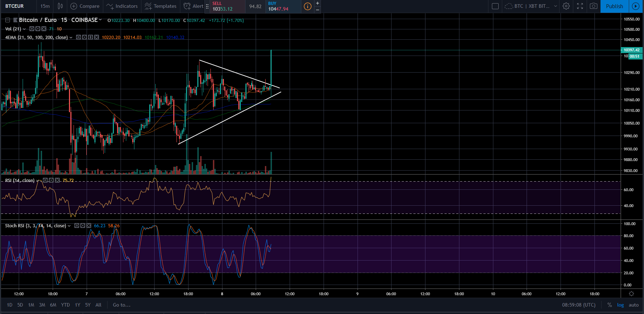Select the YTD date range tab

65,305
